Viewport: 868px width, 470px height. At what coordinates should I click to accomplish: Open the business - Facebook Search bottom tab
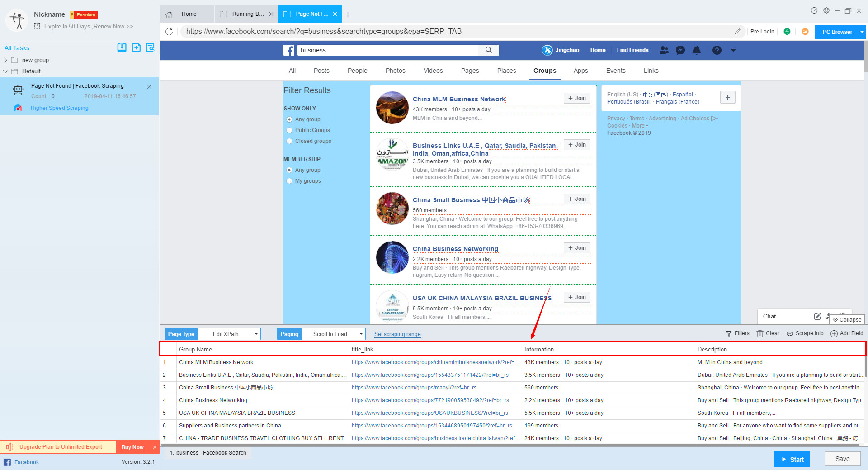pyautogui.click(x=208, y=453)
